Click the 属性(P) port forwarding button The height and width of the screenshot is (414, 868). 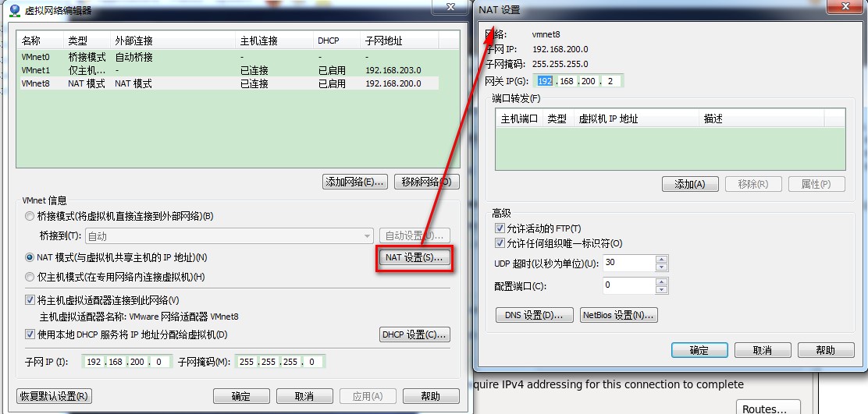(x=816, y=184)
